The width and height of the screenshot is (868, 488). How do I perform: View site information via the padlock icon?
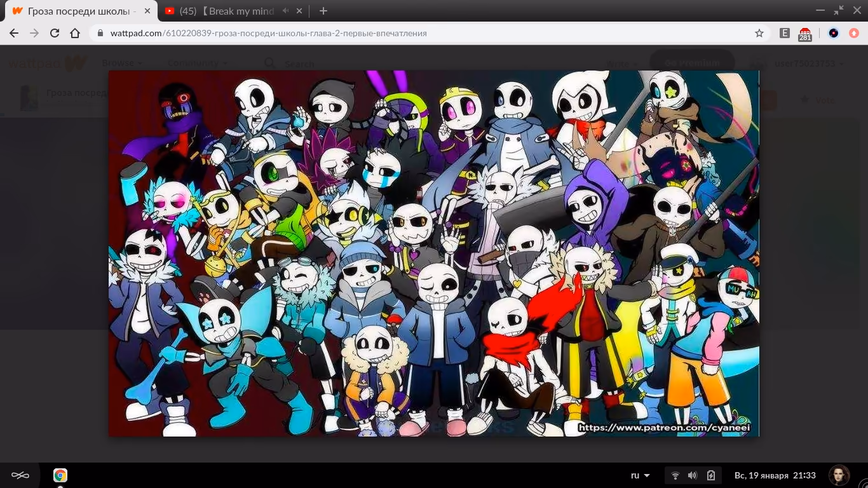100,33
